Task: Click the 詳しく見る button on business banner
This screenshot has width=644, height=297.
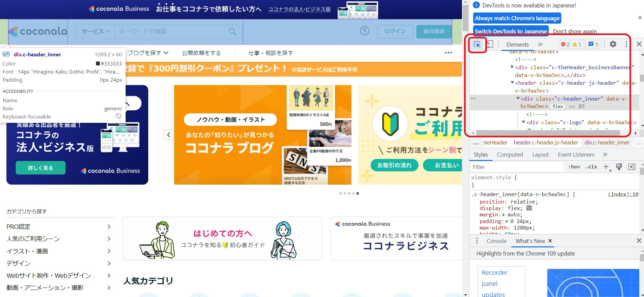Action: point(41,168)
